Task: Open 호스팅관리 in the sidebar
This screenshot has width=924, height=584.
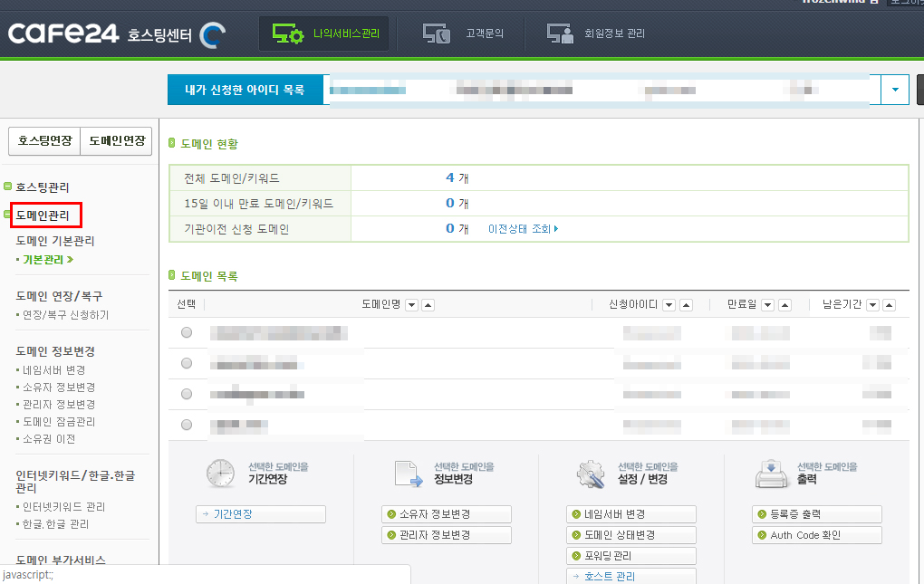Action: [x=43, y=187]
